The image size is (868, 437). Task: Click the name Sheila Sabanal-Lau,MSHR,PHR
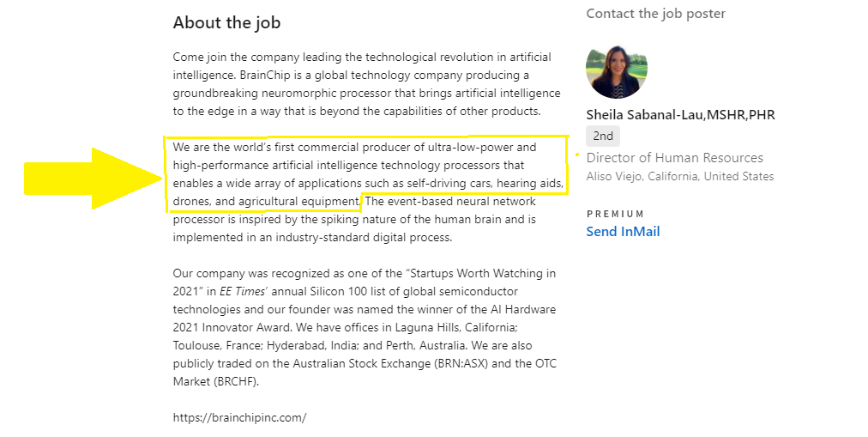point(680,115)
